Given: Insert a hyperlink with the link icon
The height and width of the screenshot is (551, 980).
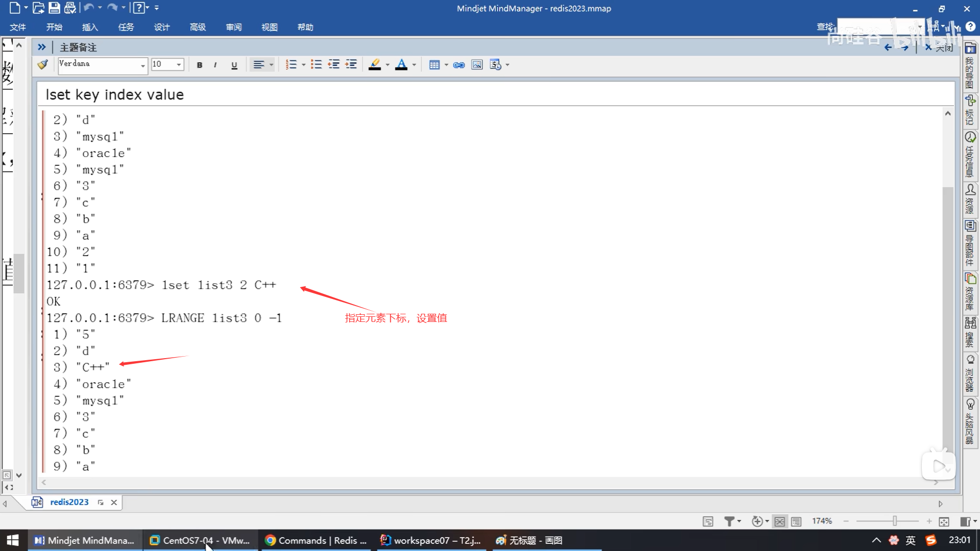Looking at the screenshot, I should pyautogui.click(x=459, y=65).
